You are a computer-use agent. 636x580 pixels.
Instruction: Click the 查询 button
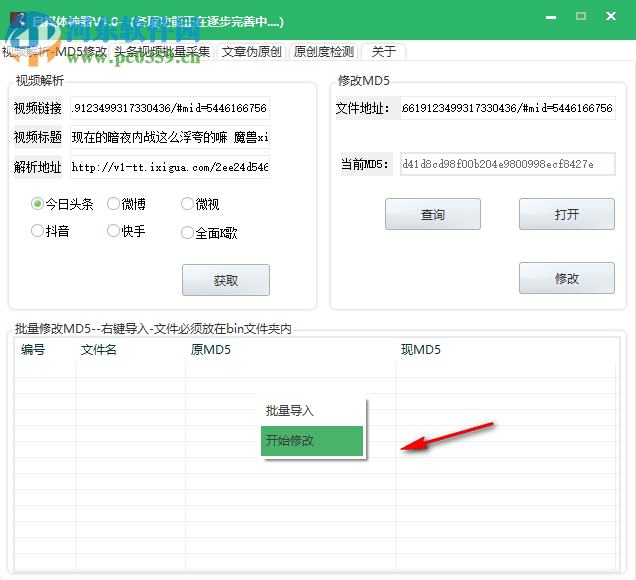433,214
